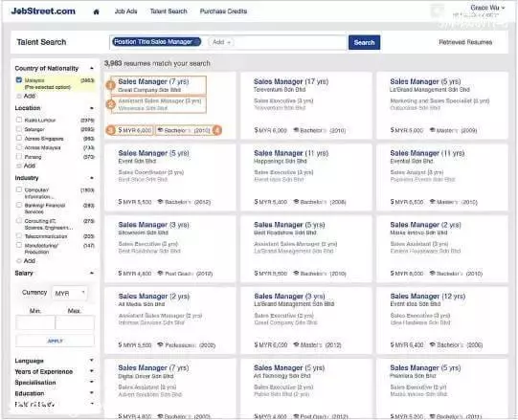Image resolution: width=518 pixels, height=420 pixels.
Task: Click the Max. salary input field
Action: point(75,322)
